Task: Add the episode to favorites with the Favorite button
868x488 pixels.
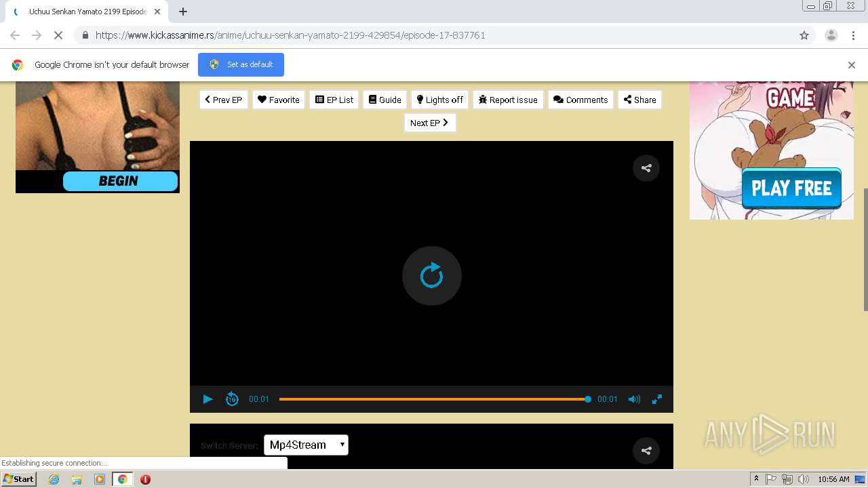Action: coord(278,100)
